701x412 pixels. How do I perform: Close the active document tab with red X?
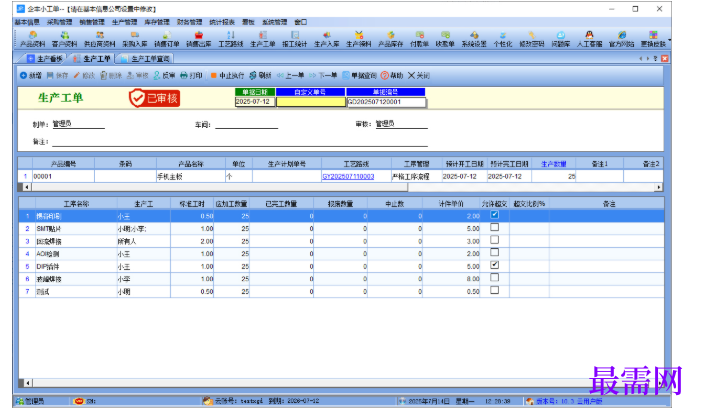tap(664, 59)
